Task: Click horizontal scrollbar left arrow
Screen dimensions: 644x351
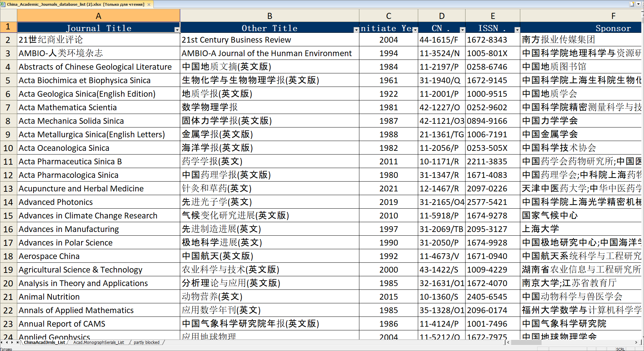Action: tap(508, 343)
